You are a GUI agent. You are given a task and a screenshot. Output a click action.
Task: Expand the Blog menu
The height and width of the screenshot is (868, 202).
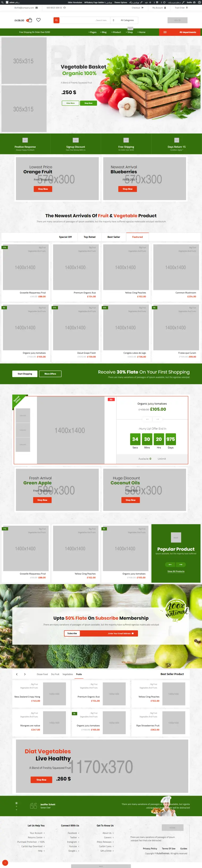[103, 32]
